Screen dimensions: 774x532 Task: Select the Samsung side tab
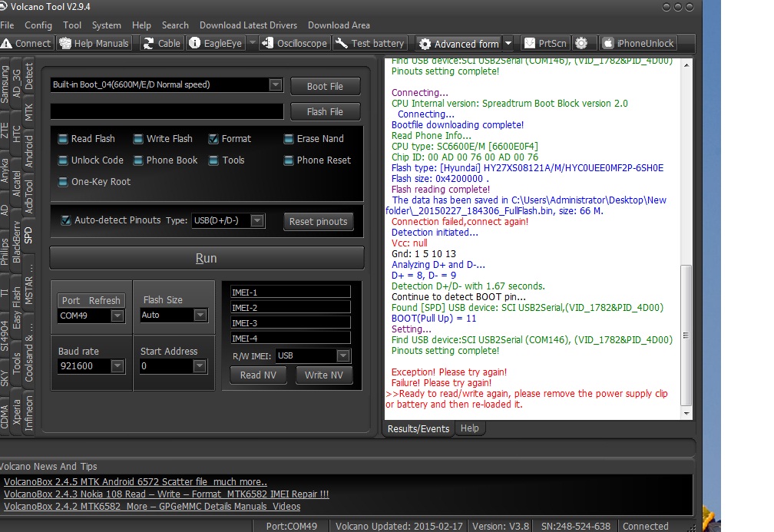[5, 84]
